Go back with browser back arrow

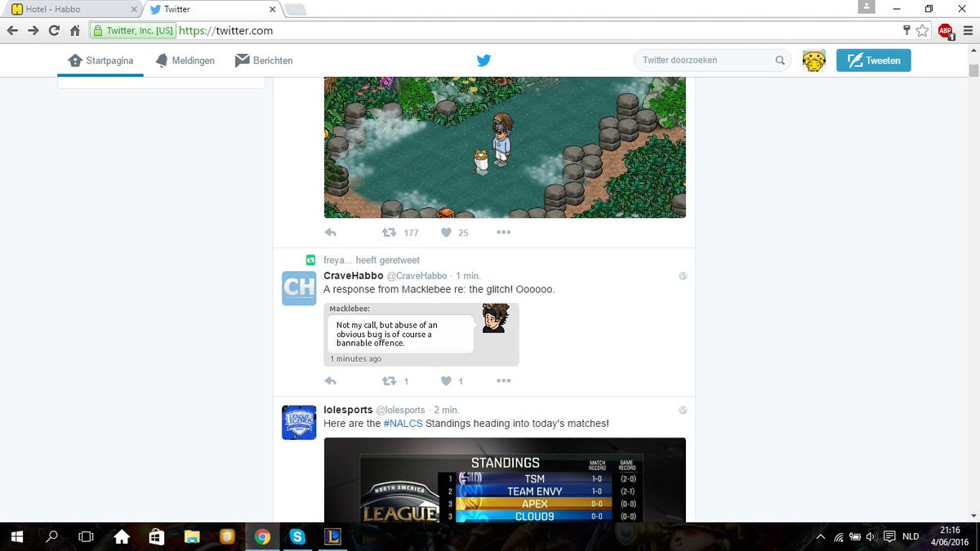(x=12, y=30)
